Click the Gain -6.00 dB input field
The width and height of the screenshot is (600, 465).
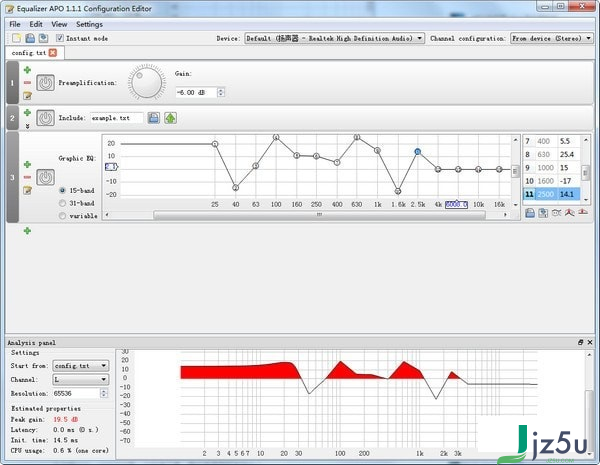point(196,92)
